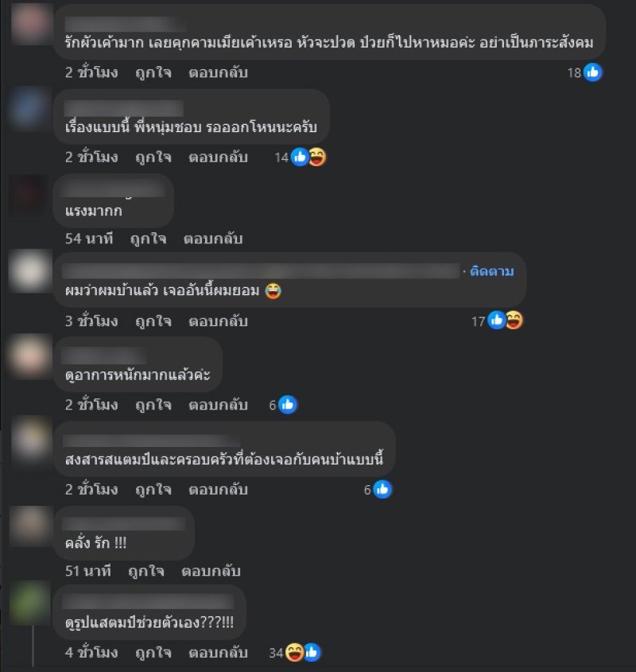Click ติดตาม to follow the commenter
This screenshot has height=672, width=636.
491,271
